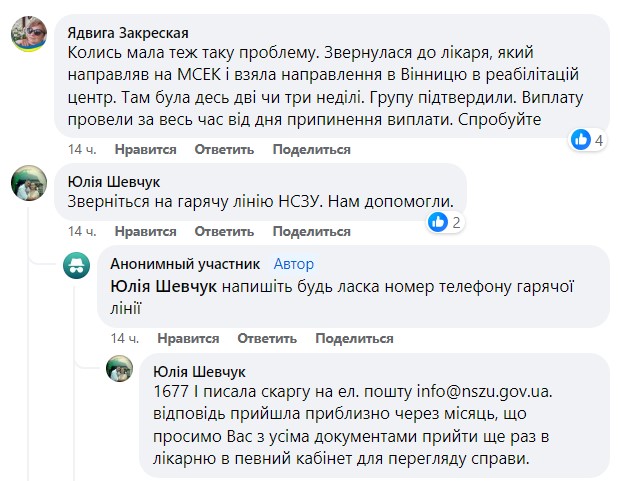Viewport: 619px width, 481px height.
Task: Reply to Ядвига Закреская's comment via Ответить
Action: 224,149
